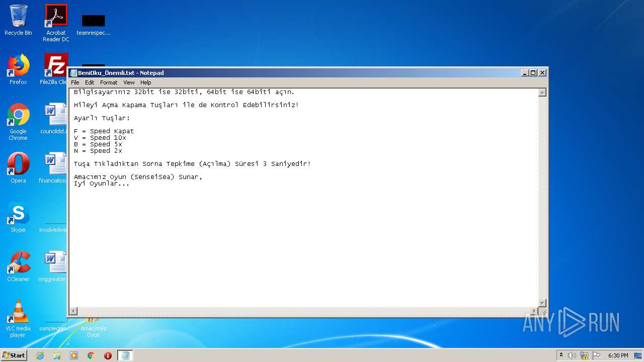Screen dimensions: 644x362
Task: Click the 6:30 PM clock
Action: (618, 355)
